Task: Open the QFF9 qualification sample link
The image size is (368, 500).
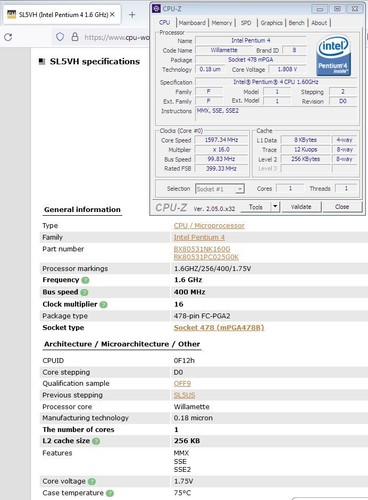Action: coord(182,384)
